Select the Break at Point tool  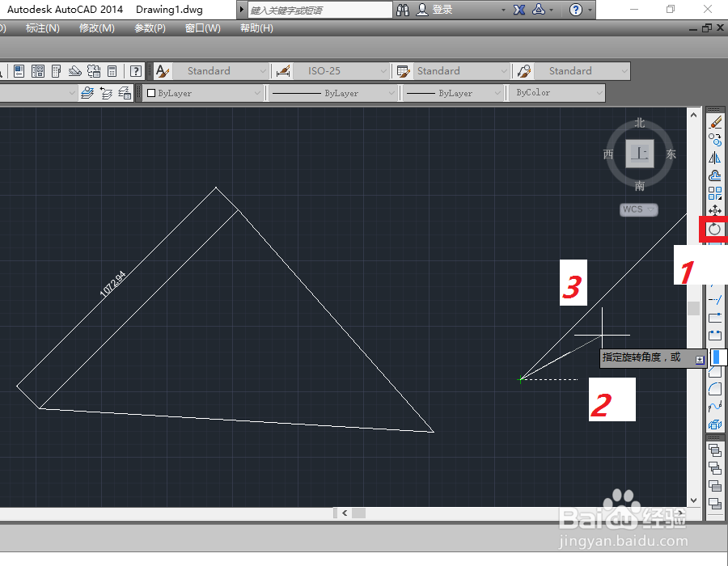715,317
